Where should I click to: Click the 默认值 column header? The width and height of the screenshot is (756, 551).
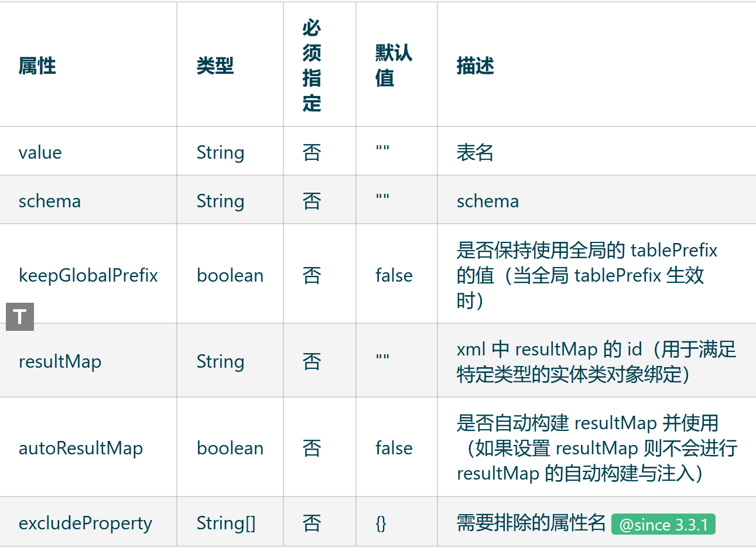pos(393,65)
